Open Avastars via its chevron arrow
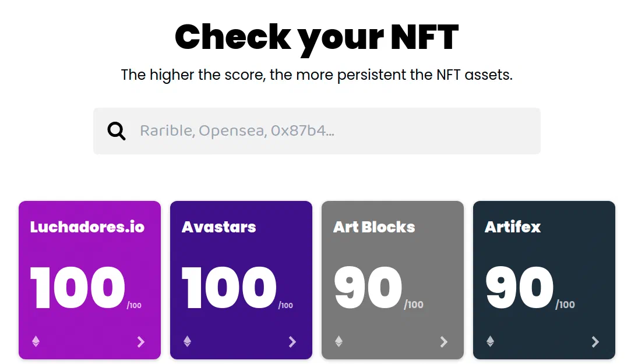 tap(292, 342)
